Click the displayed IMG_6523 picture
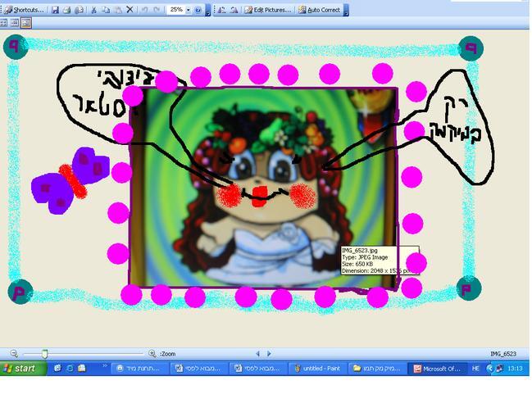The height and width of the screenshot is (399, 532). (x=263, y=188)
